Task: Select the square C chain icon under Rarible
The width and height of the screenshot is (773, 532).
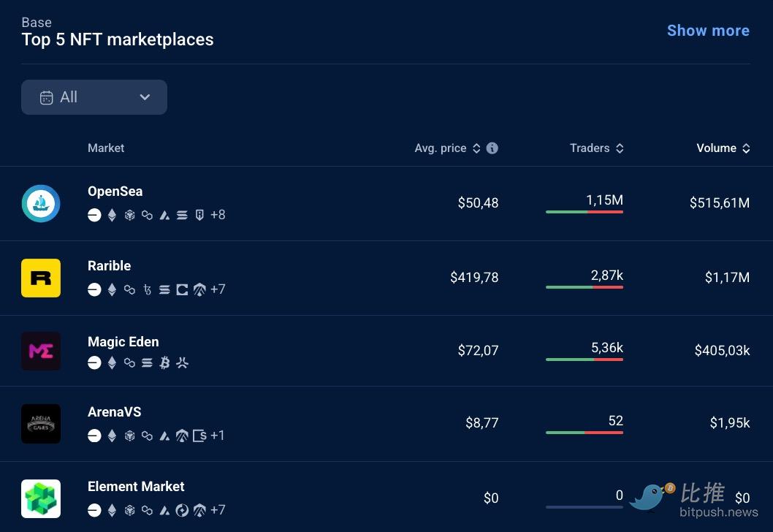Action: point(182,289)
